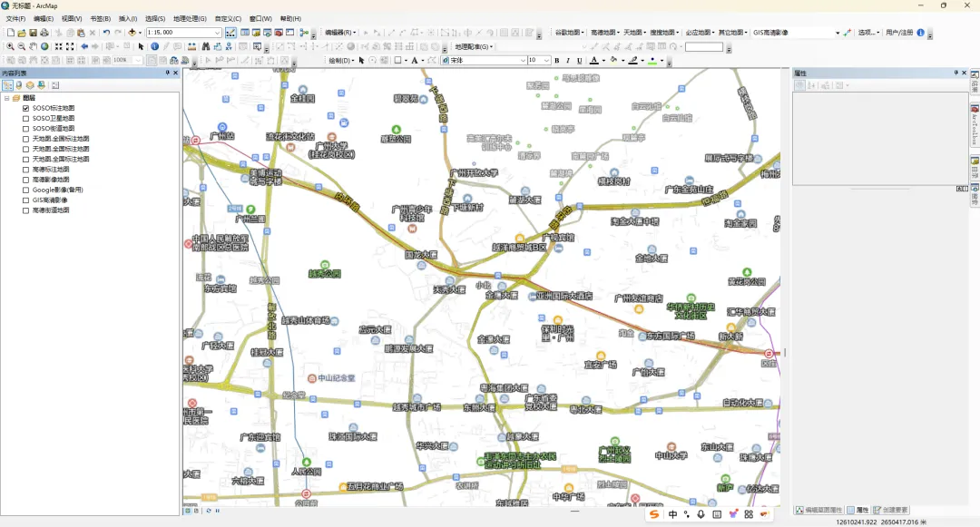Screen dimensions: 980x527
Task: Open the map scale 1:15,000 dropdown
Action: coord(217,33)
